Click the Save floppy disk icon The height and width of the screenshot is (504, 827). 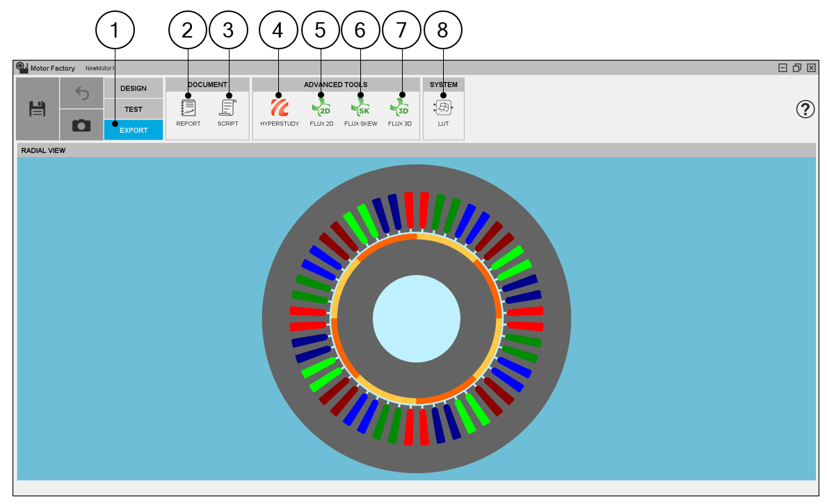38,109
